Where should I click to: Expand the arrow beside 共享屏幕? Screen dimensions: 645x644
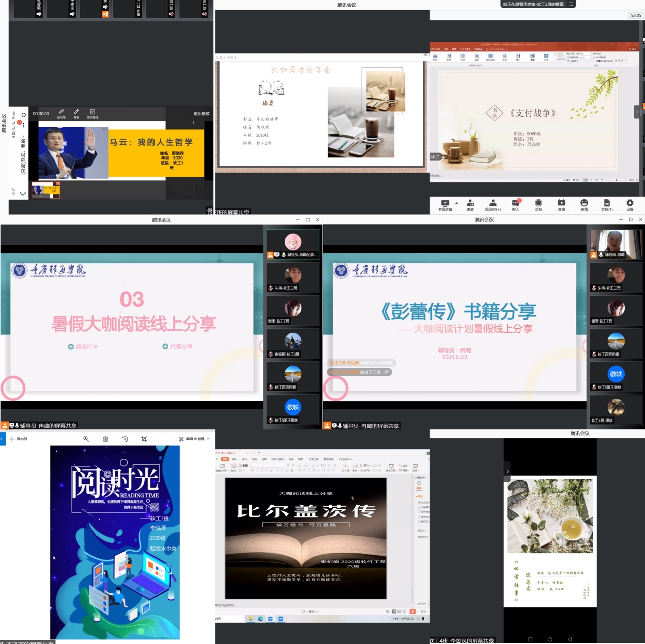[x=456, y=203]
